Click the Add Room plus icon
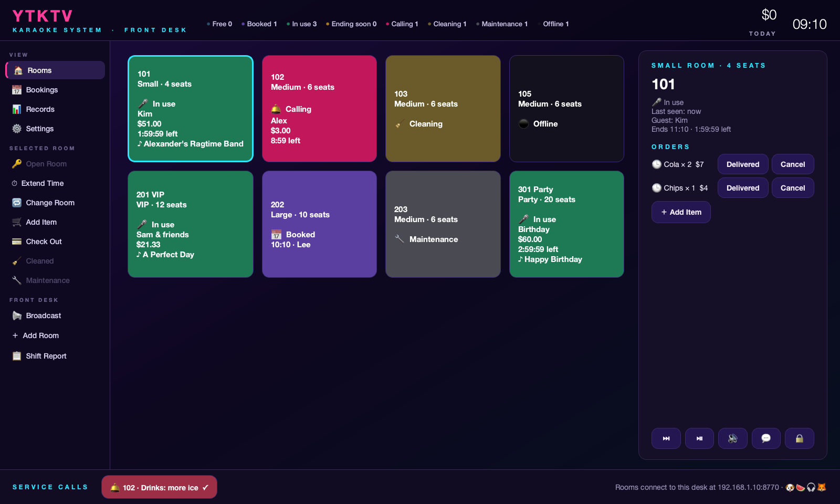This screenshot has height=504, width=840. (x=15, y=335)
